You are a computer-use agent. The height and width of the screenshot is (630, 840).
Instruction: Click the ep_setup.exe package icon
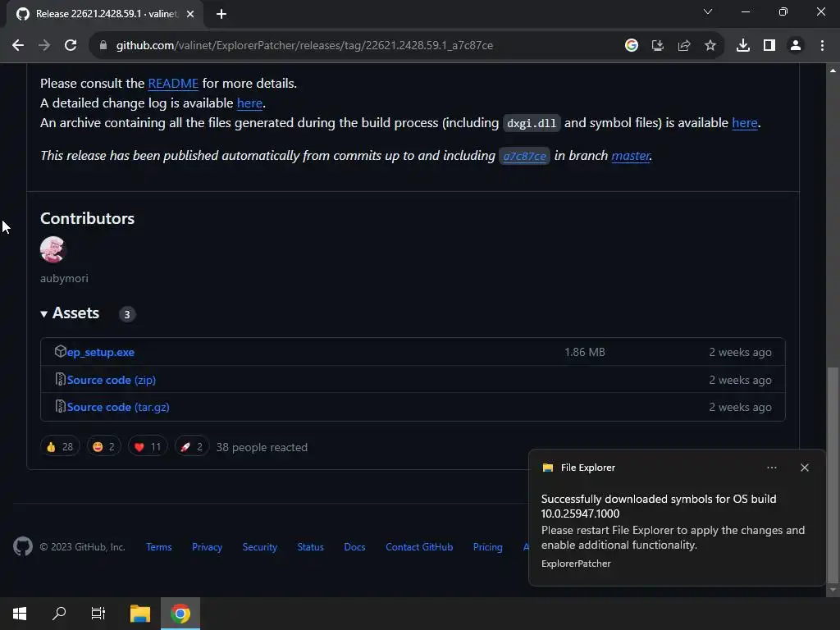60,351
